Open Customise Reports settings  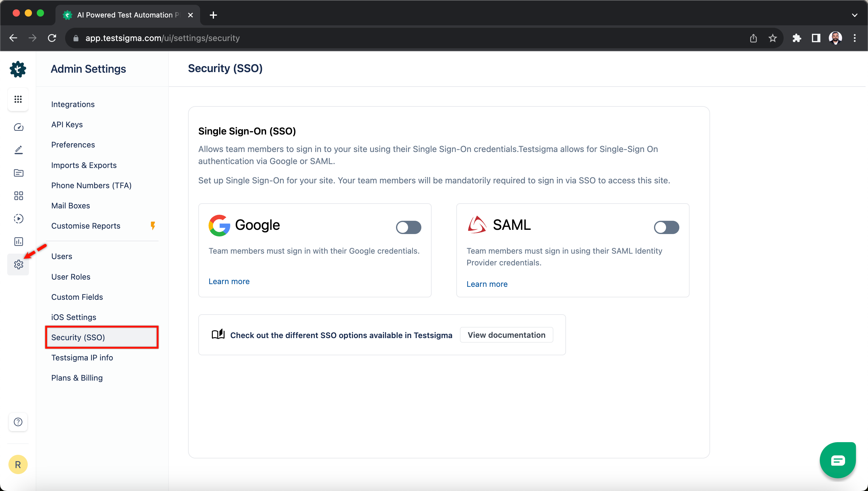pos(86,226)
